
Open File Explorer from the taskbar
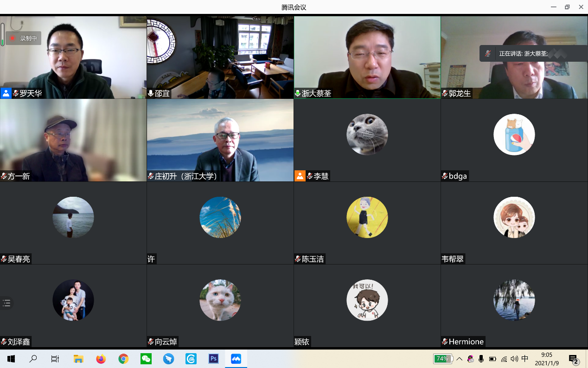pos(78,359)
